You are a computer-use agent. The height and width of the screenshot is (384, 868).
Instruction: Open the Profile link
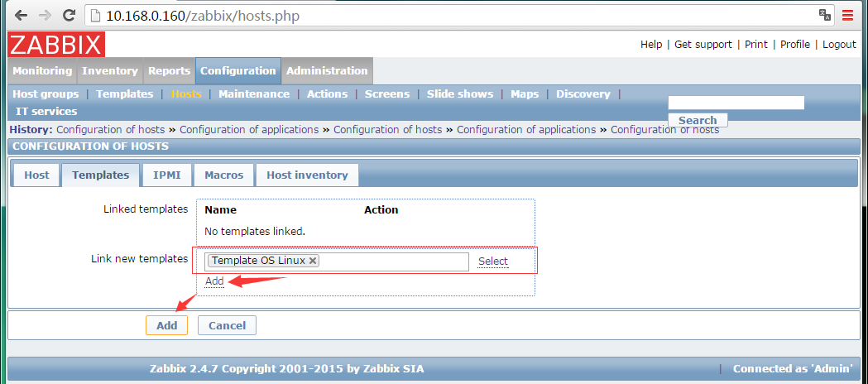(x=795, y=44)
